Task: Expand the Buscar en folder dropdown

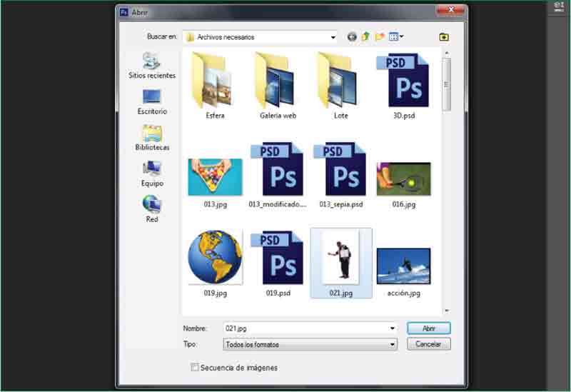Action: click(x=333, y=37)
